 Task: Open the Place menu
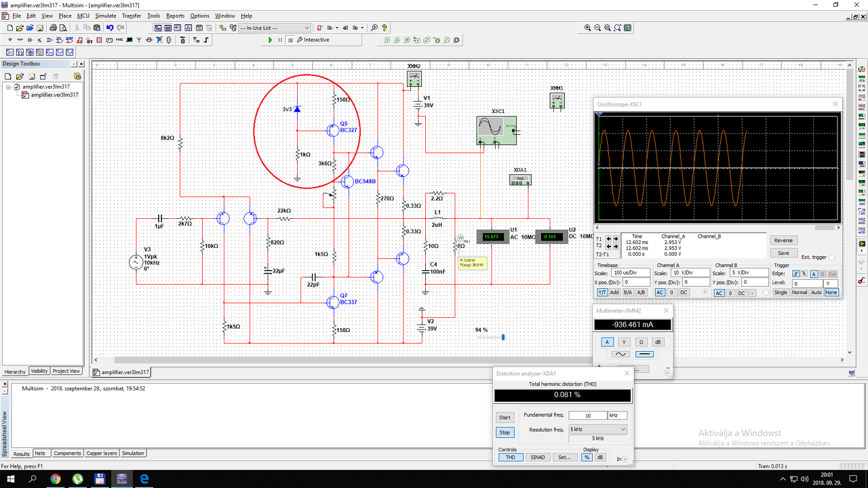coord(65,16)
